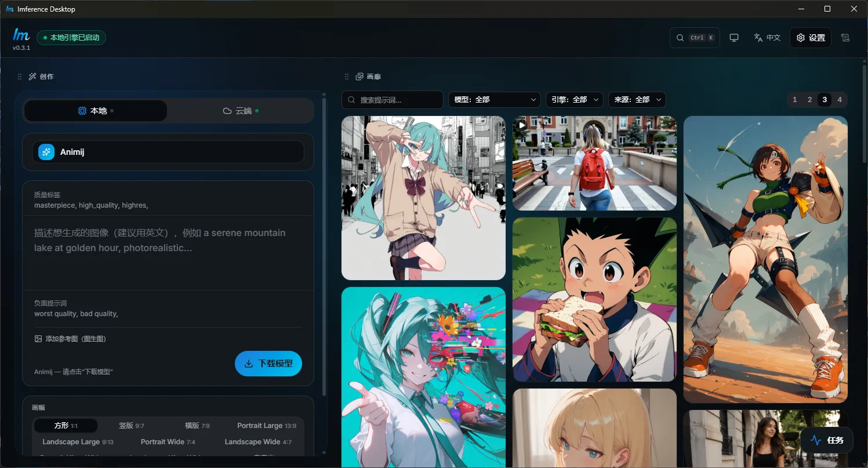
Task: Go to gallery page 1
Action: (795, 100)
